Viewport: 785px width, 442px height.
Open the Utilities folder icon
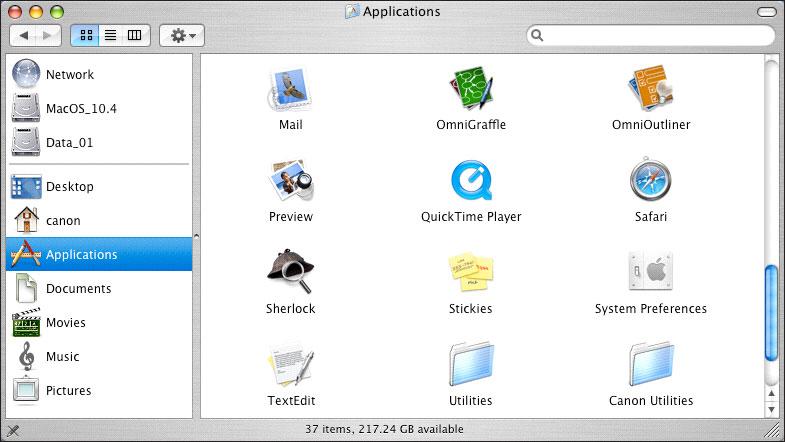[471, 364]
